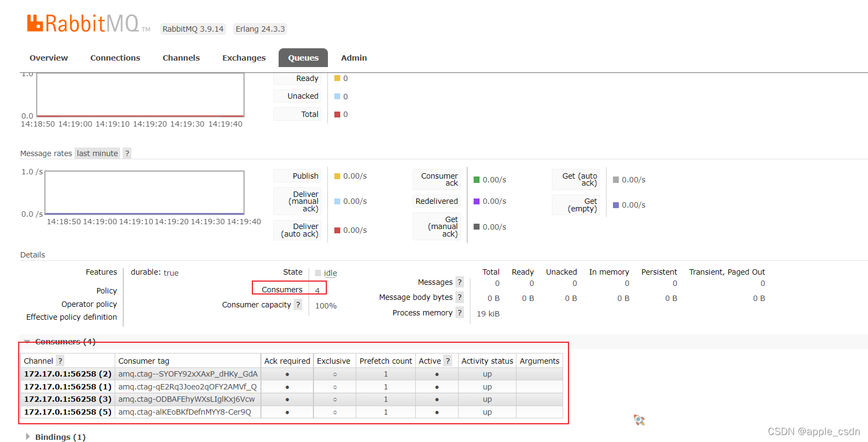The height and width of the screenshot is (442, 868).
Task: Open the Overview tab
Action: tap(49, 58)
